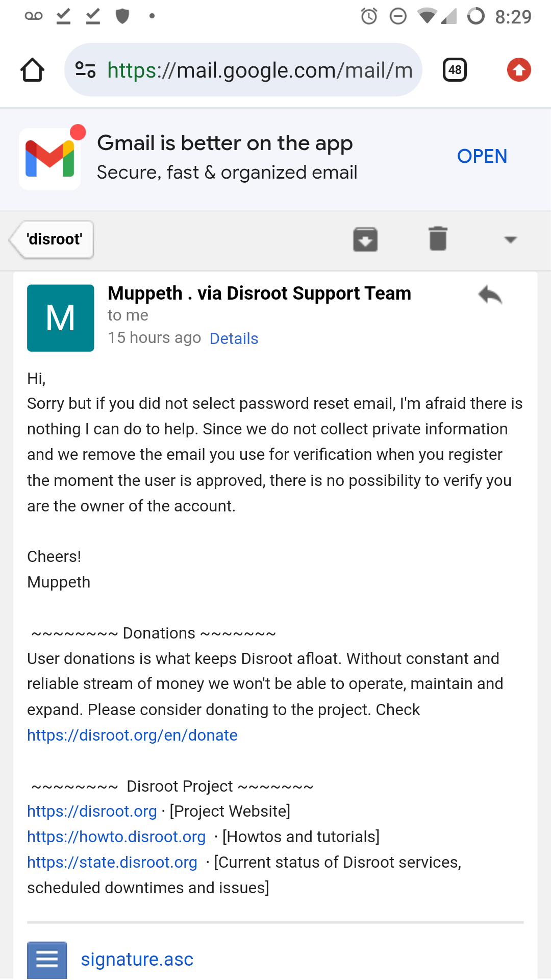This screenshot has height=980, width=551.
Task: Tap the Gmail app logo
Action: tap(50, 159)
